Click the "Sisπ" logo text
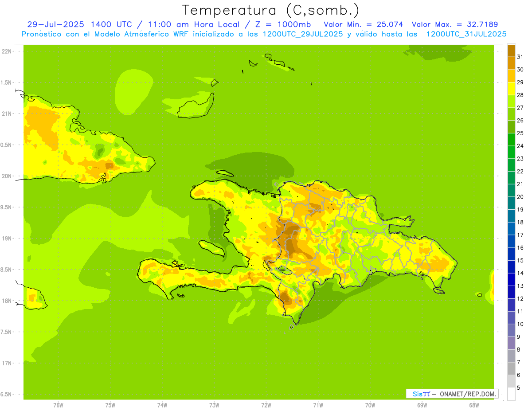Screen dimensions: 532x411 421,394
